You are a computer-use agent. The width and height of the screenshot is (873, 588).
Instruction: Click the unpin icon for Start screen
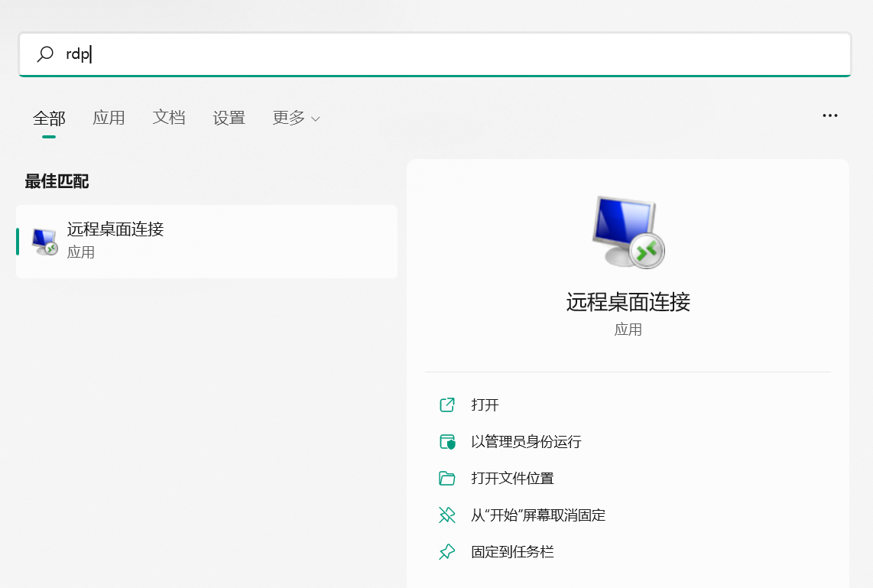click(447, 515)
